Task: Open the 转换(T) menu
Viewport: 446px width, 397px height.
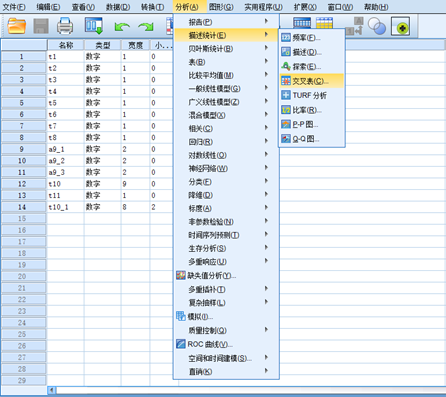Action: click(152, 7)
